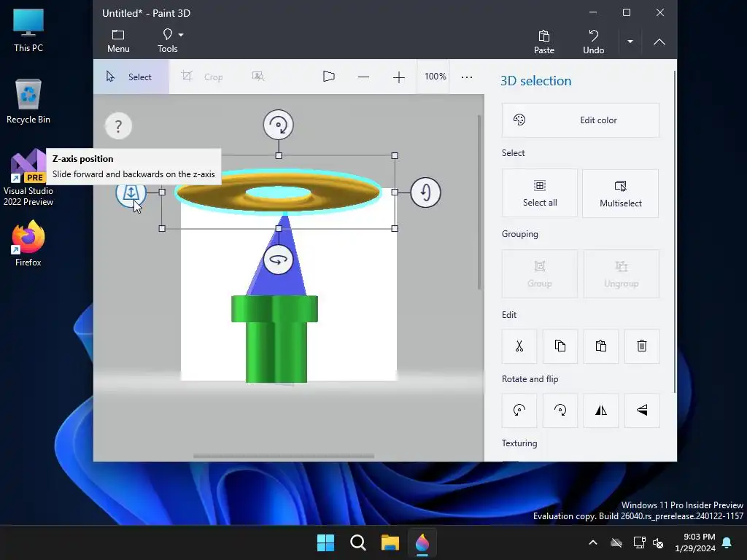The height and width of the screenshot is (560, 747).
Task: Collapse the top ribbon with the chevron
Action: (x=659, y=42)
